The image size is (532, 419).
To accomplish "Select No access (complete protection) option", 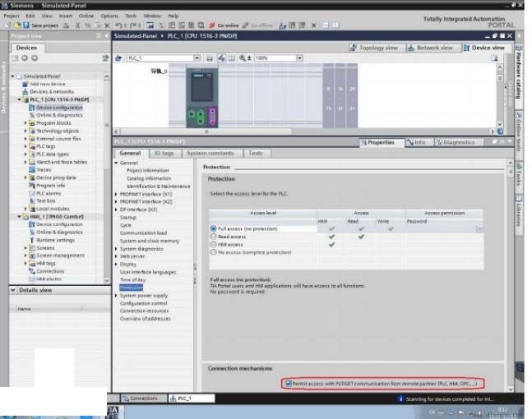I will click(213, 252).
